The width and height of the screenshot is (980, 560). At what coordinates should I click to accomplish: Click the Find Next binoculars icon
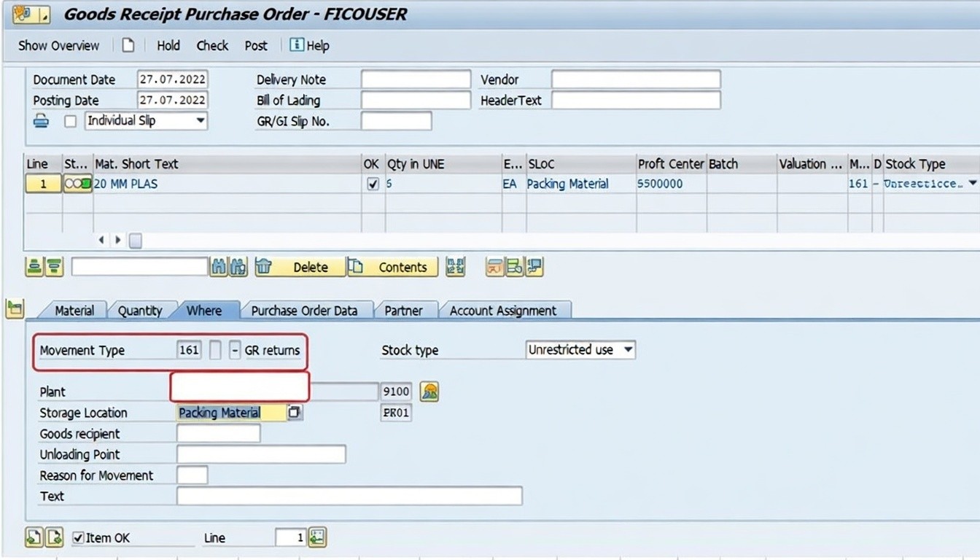click(238, 268)
